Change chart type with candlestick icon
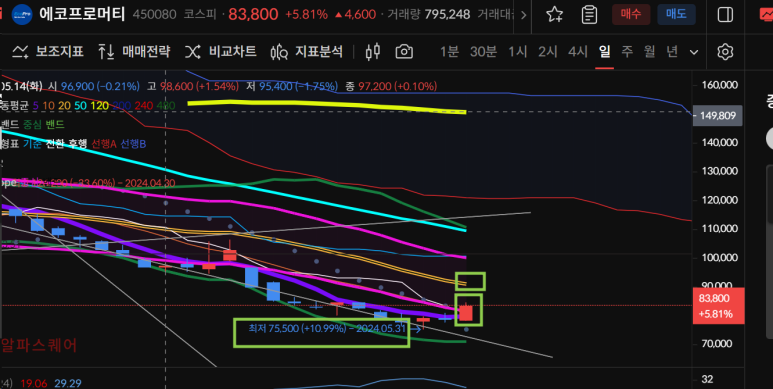 [x=373, y=51]
